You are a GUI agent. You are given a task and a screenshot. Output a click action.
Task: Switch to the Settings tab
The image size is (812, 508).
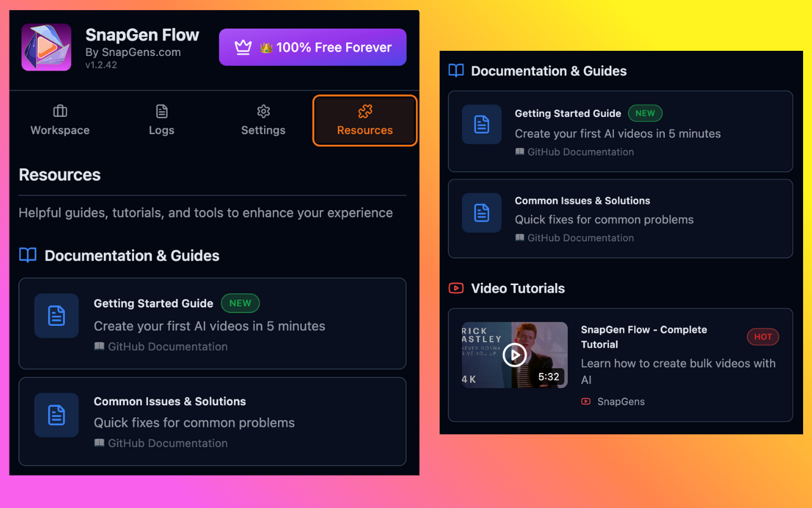[x=263, y=121]
